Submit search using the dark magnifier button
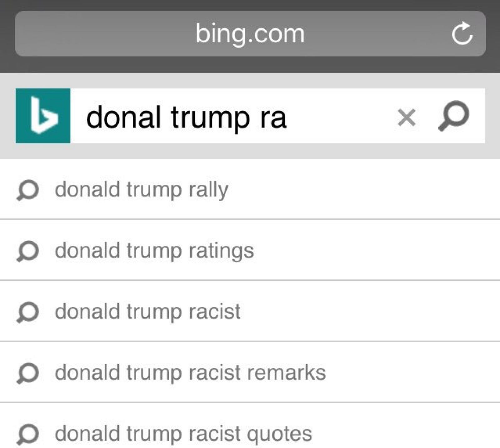Image resolution: width=500 pixels, height=448 pixels. point(453,116)
